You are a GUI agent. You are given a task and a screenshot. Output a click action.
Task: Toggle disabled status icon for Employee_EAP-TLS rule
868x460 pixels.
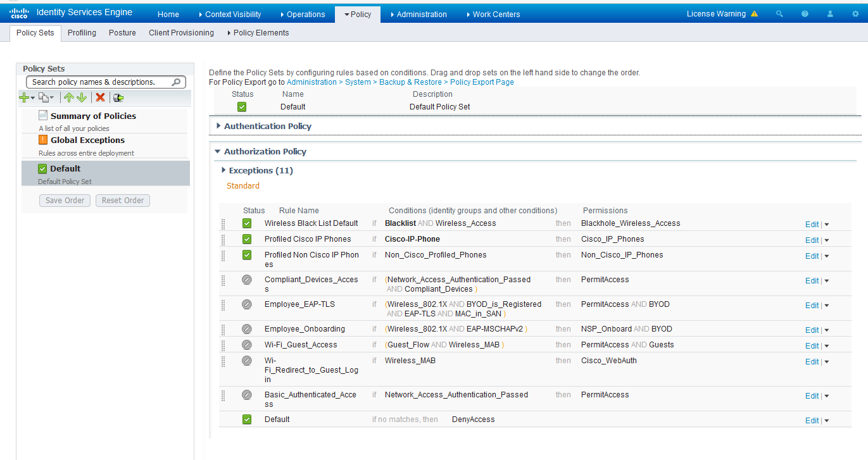click(x=247, y=304)
